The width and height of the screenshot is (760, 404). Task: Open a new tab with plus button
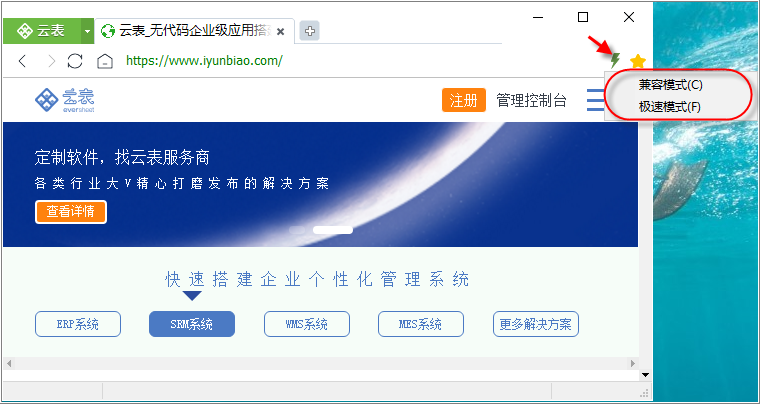pos(309,31)
